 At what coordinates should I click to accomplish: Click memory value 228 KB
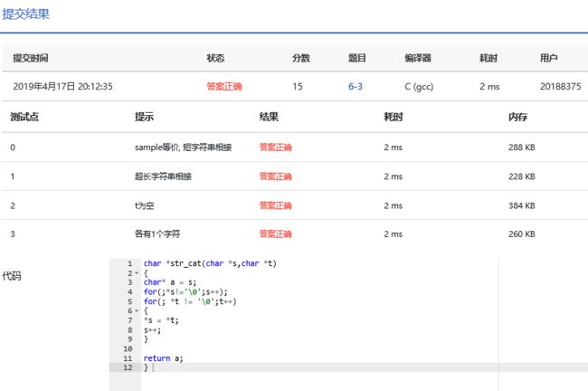click(x=522, y=176)
